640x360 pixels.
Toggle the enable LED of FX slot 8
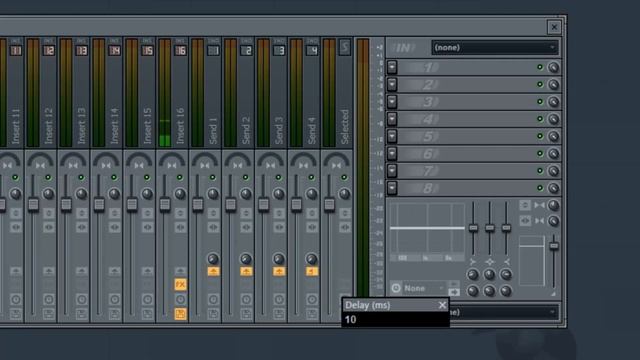[x=540, y=188]
